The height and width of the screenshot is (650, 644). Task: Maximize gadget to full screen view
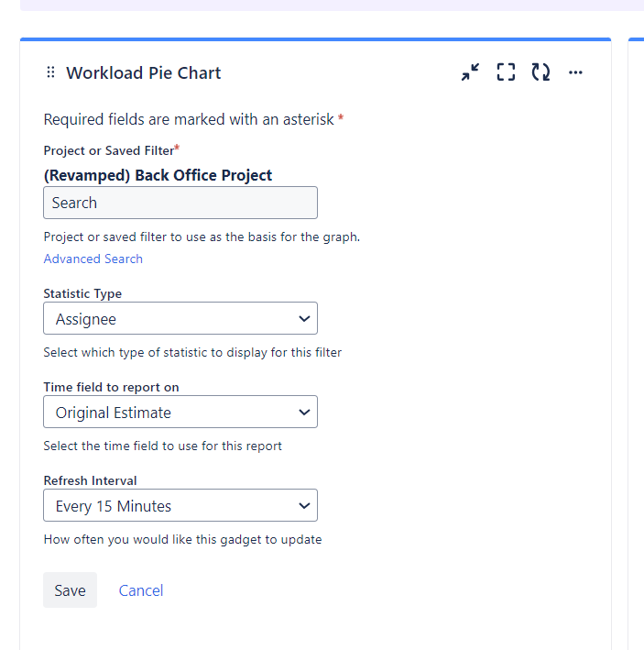pos(506,72)
